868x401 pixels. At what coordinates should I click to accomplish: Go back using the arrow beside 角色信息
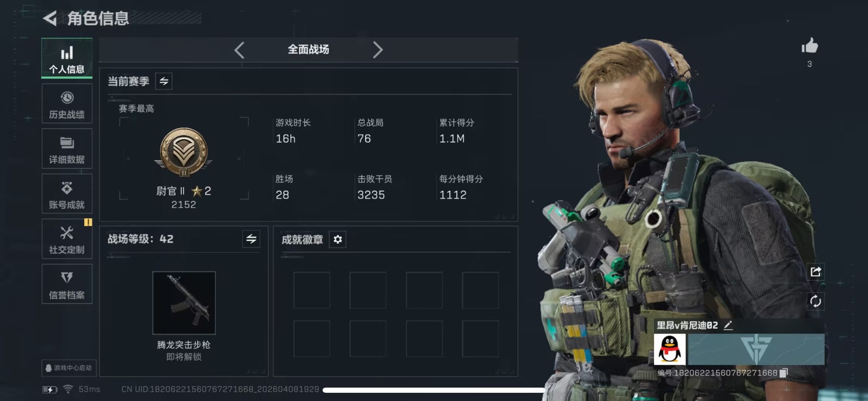click(50, 18)
